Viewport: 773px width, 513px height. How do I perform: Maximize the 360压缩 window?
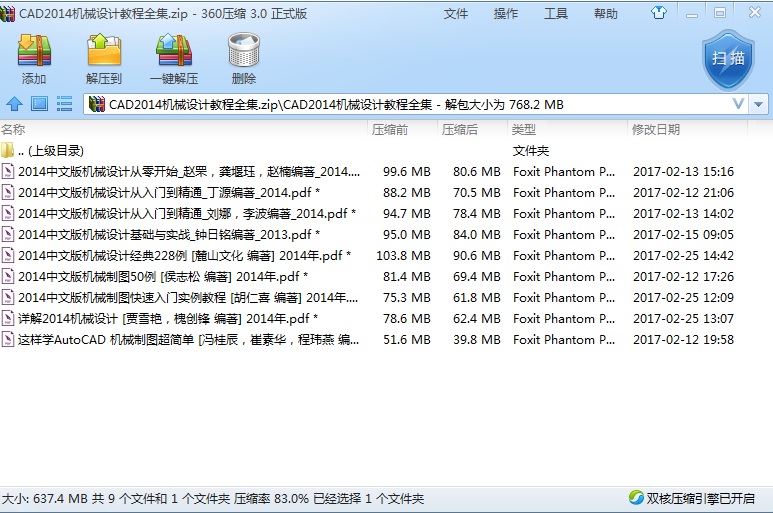[x=720, y=13]
